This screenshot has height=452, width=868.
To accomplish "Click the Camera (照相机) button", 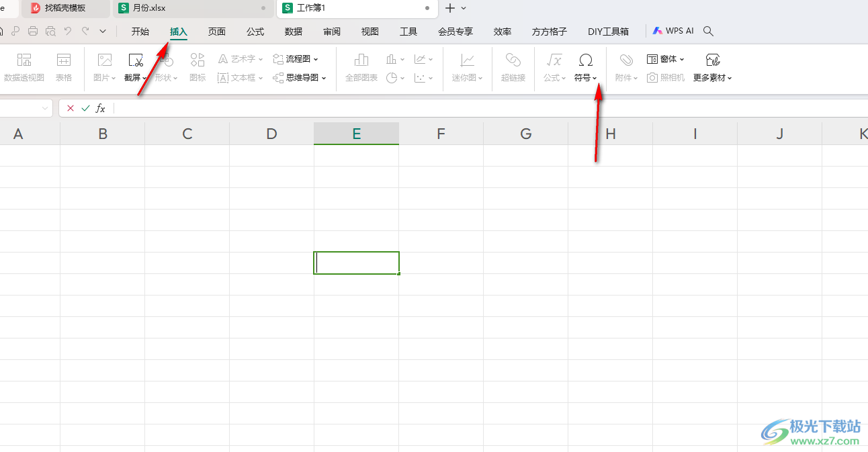I will tap(666, 78).
